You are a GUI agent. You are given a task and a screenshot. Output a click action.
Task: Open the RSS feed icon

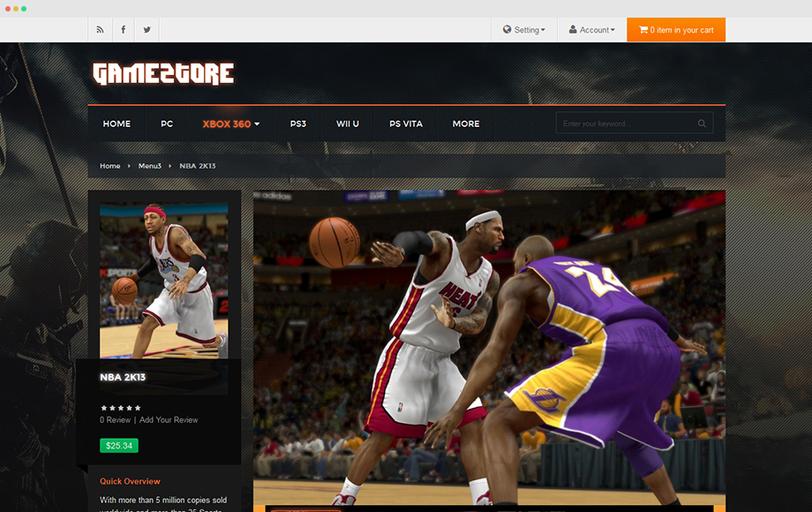tap(100, 29)
